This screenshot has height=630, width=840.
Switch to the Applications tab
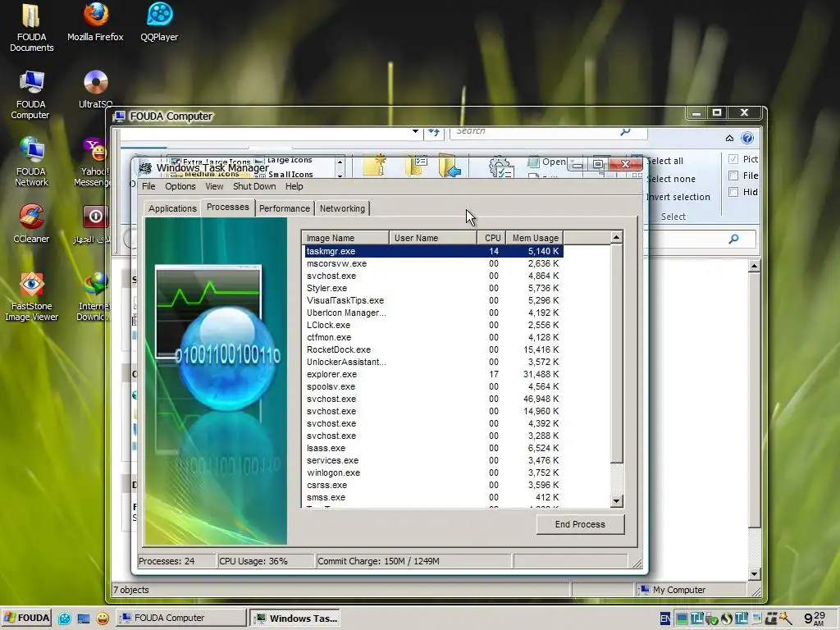[172, 208]
